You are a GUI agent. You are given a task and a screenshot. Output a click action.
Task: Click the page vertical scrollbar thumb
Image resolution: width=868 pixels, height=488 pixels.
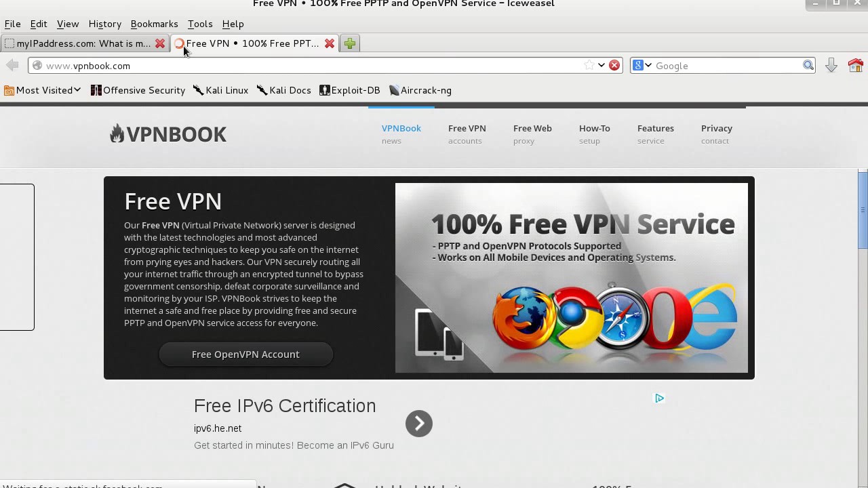pos(863,209)
